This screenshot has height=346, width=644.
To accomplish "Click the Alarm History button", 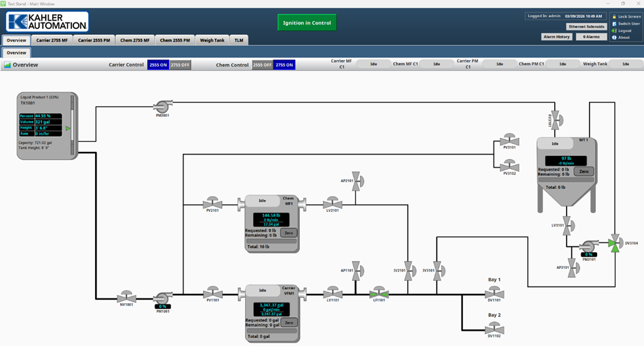I will point(557,37).
